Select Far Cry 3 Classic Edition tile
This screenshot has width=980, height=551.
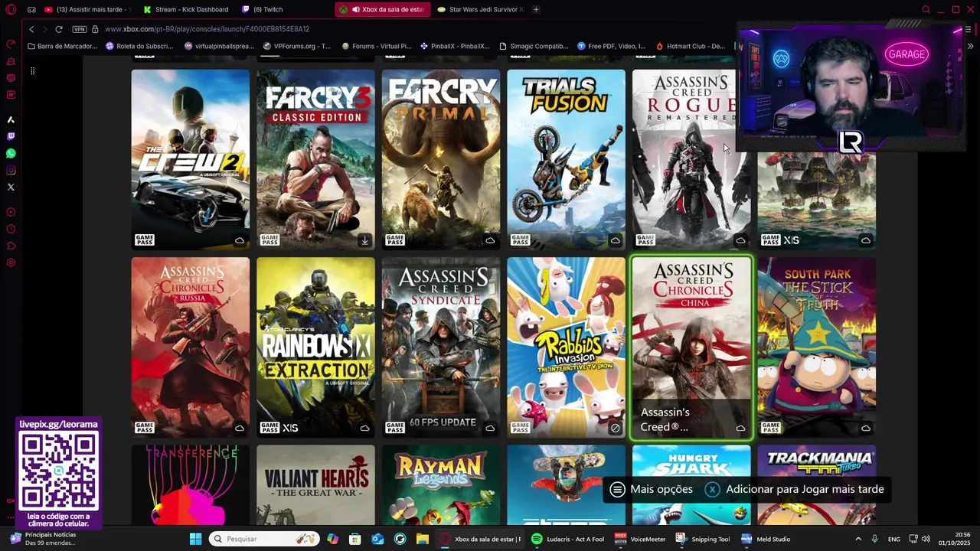(x=315, y=159)
